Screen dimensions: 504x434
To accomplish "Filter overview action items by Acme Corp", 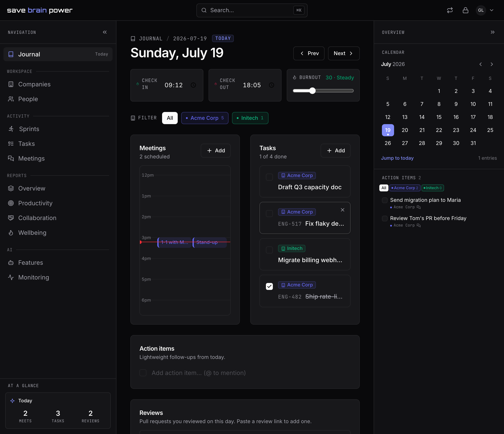I will tap(405, 188).
